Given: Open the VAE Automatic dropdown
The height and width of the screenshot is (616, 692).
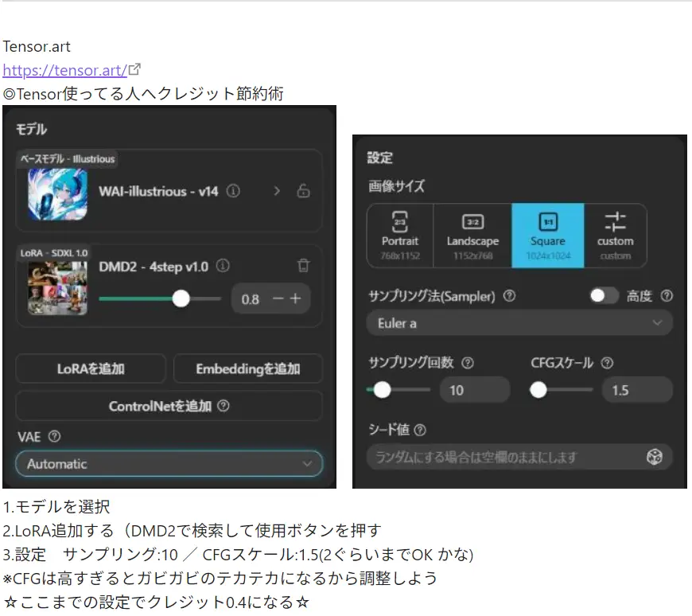Looking at the screenshot, I should click(x=169, y=464).
